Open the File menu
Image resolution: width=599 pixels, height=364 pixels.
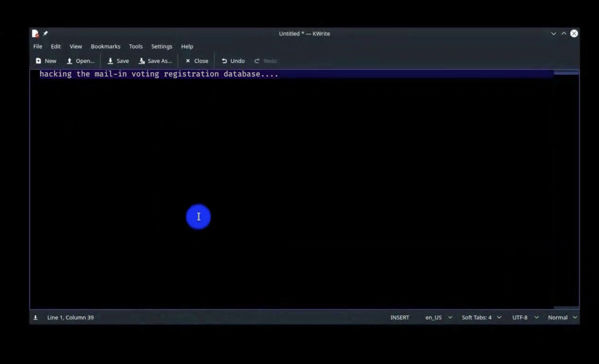(38, 46)
